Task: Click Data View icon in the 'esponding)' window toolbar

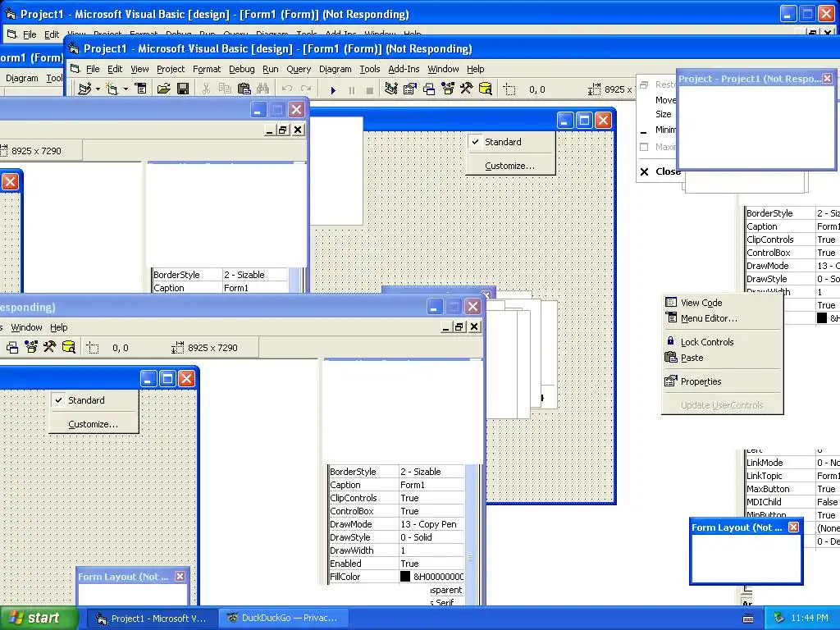Action: [69, 347]
